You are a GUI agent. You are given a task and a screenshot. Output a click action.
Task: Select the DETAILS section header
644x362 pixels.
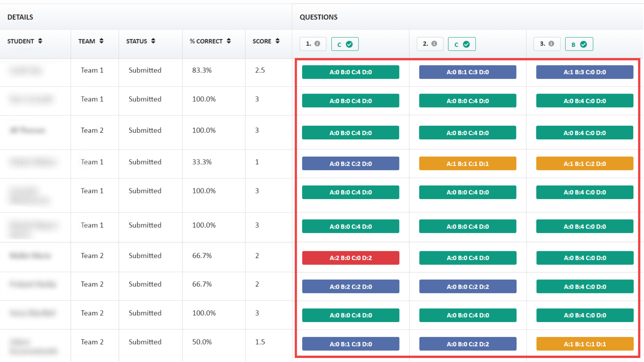20,17
